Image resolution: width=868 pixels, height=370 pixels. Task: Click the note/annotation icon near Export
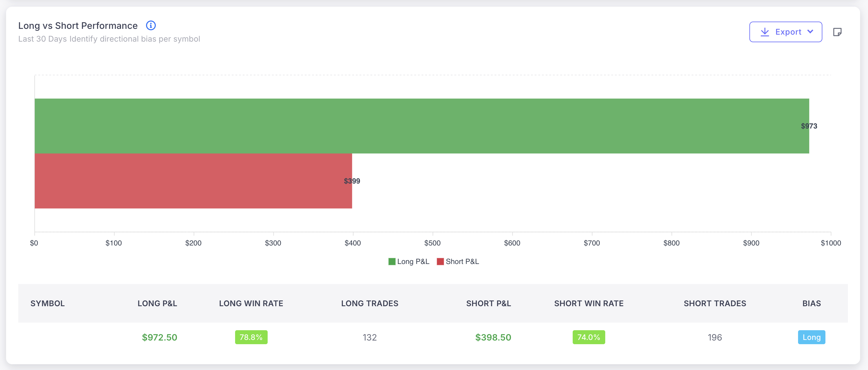838,32
